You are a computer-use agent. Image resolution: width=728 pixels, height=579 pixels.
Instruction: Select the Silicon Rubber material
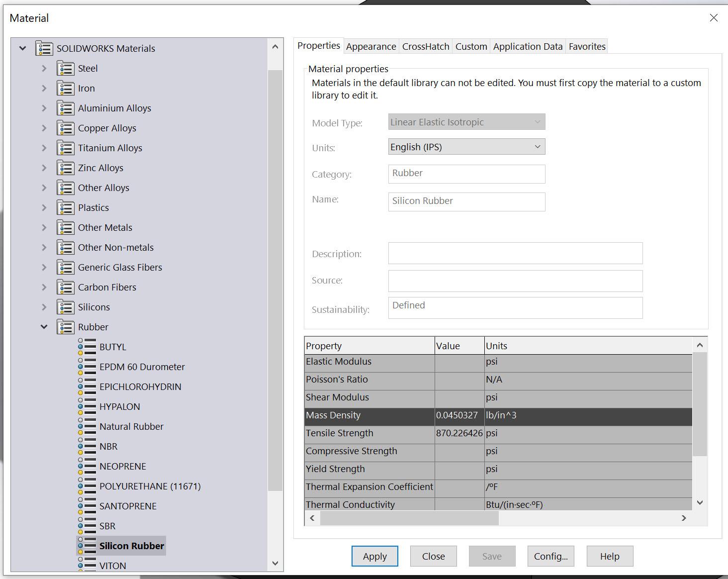(132, 546)
